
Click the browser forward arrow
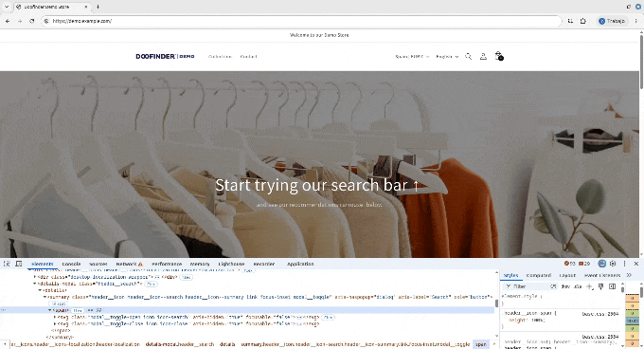click(x=20, y=21)
